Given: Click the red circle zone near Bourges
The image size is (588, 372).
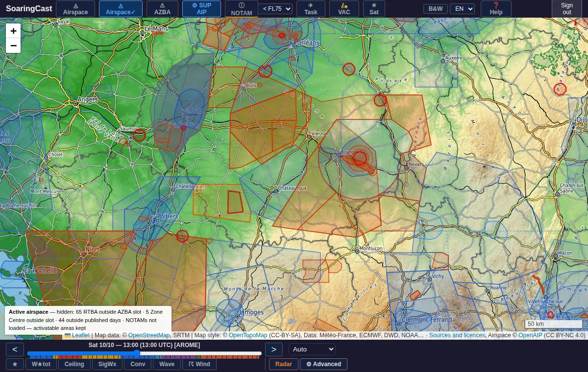Looking at the screenshot, I should pyautogui.click(x=360, y=158).
